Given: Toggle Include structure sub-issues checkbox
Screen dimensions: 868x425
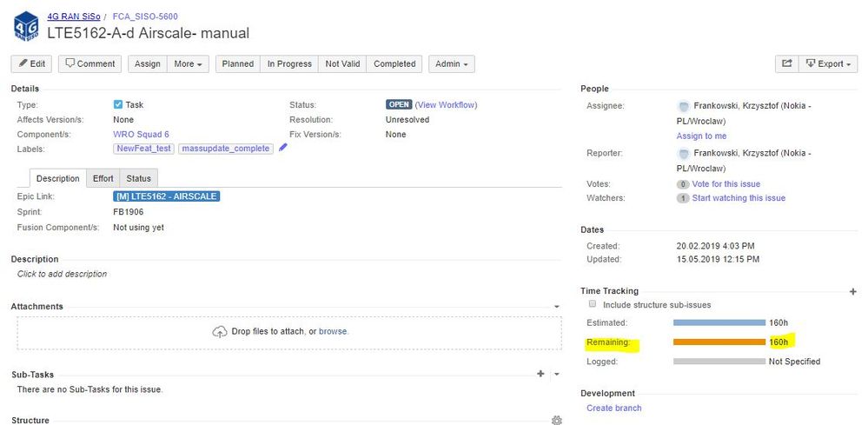Looking at the screenshot, I should 593,304.
